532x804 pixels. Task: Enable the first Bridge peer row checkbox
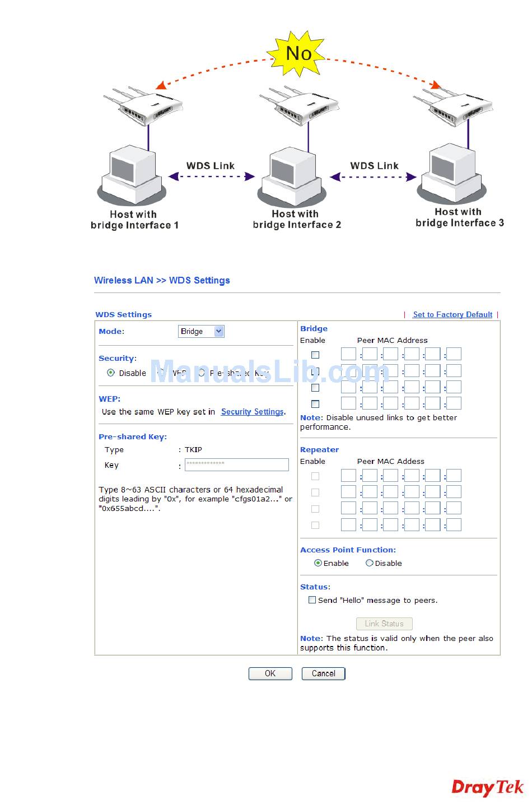coord(315,355)
